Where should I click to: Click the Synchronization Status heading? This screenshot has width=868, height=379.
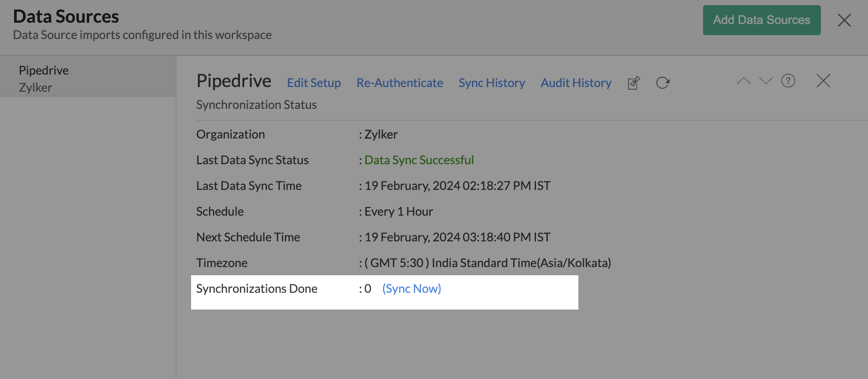coord(257,105)
